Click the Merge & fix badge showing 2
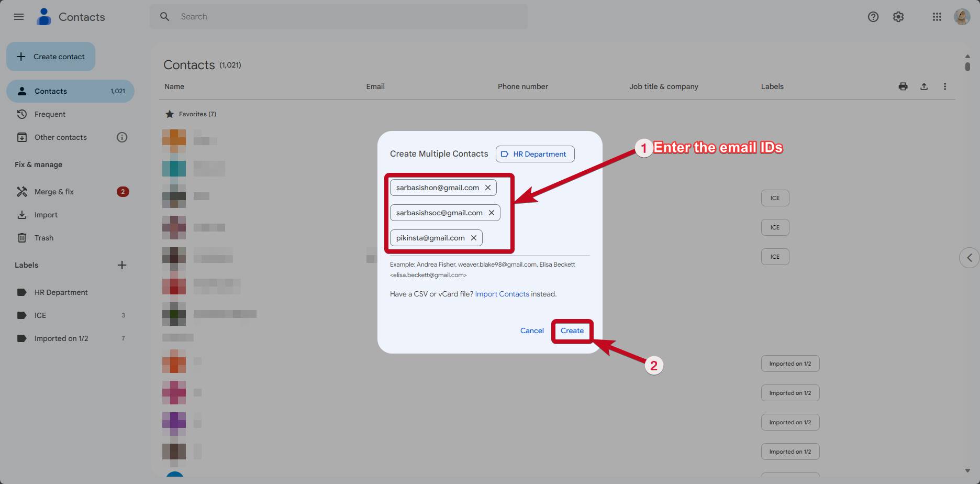This screenshot has width=980, height=484. (x=123, y=192)
